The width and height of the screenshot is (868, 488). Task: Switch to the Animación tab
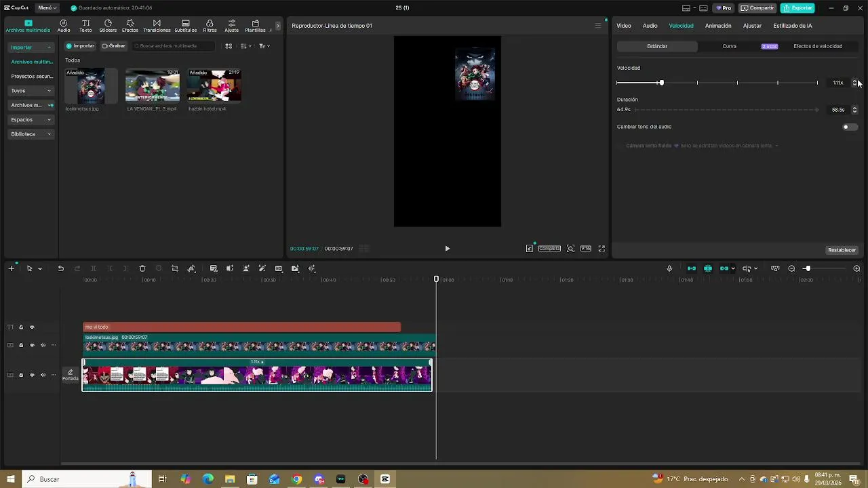click(718, 26)
